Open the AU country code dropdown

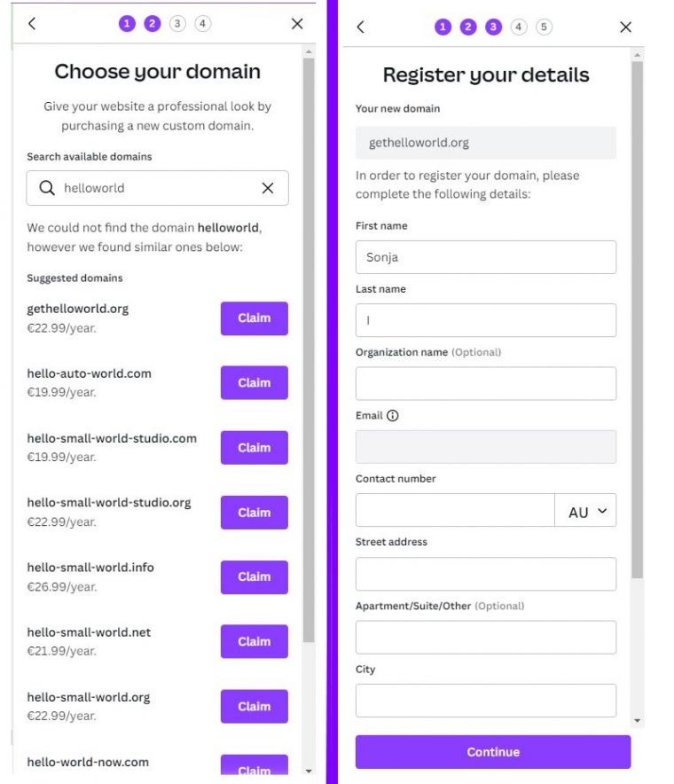pyautogui.click(x=587, y=511)
